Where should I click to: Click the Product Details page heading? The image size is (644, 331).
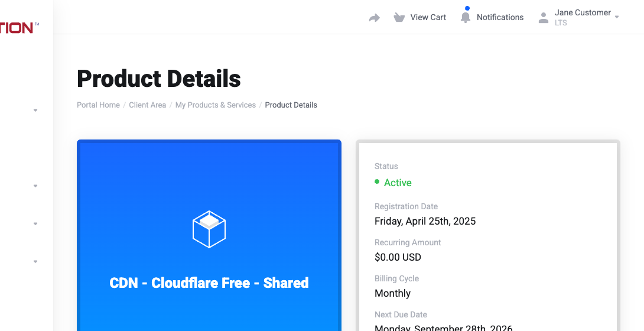point(158,79)
